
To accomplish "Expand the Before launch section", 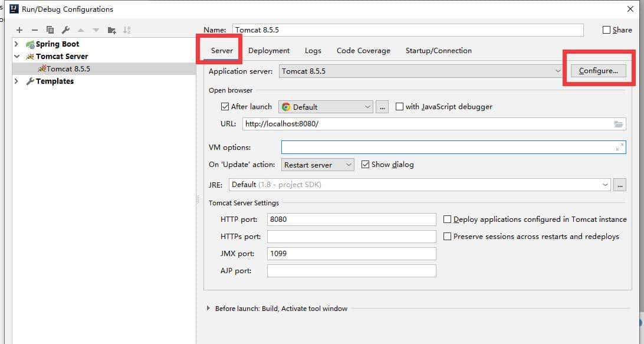I will [x=208, y=308].
